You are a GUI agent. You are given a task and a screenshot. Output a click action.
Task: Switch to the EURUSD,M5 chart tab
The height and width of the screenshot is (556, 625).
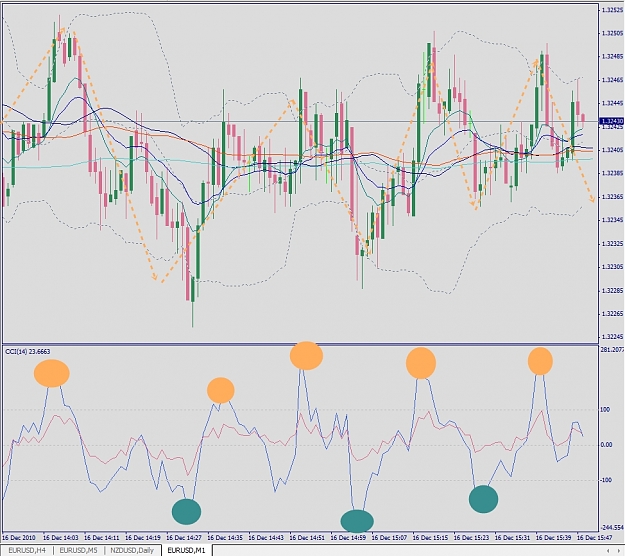79,550
